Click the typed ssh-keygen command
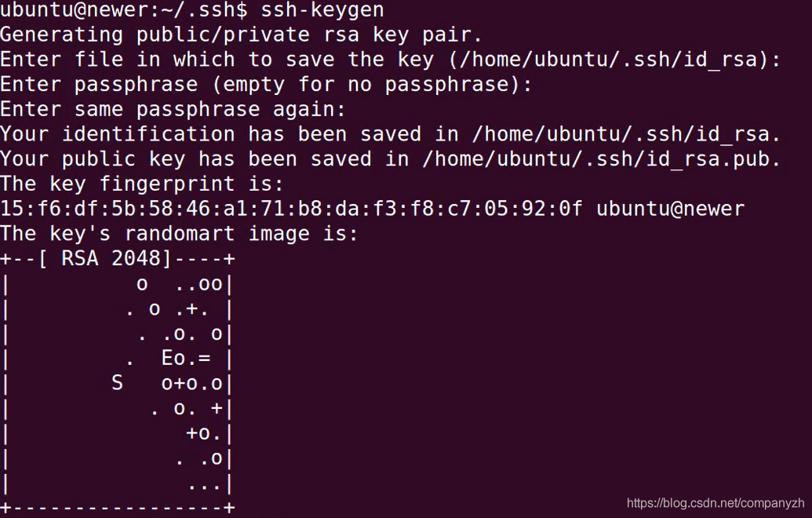The image size is (812, 518). coord(322,10)
